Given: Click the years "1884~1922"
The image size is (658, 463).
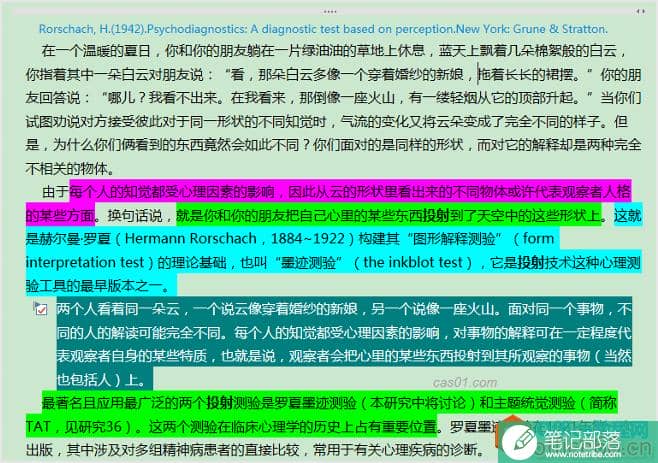Looking at the screenshot, I should tap(308, 239).
